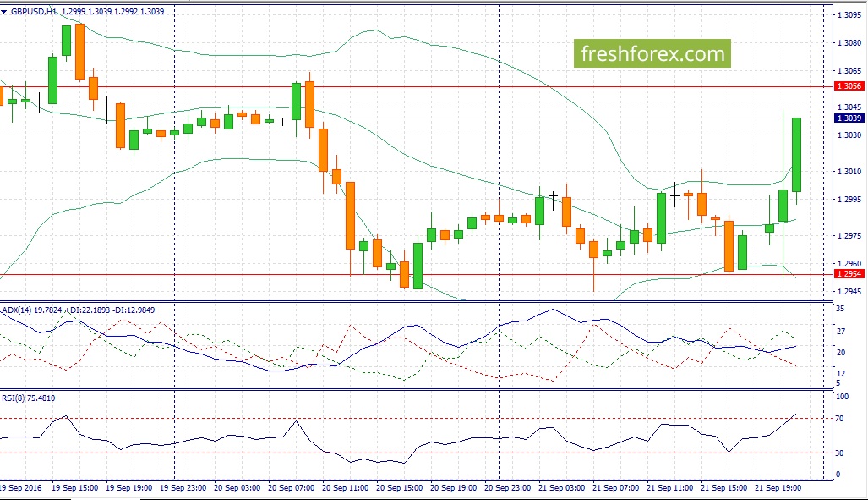Select the lower red horizontal support line

coord(417,274)
